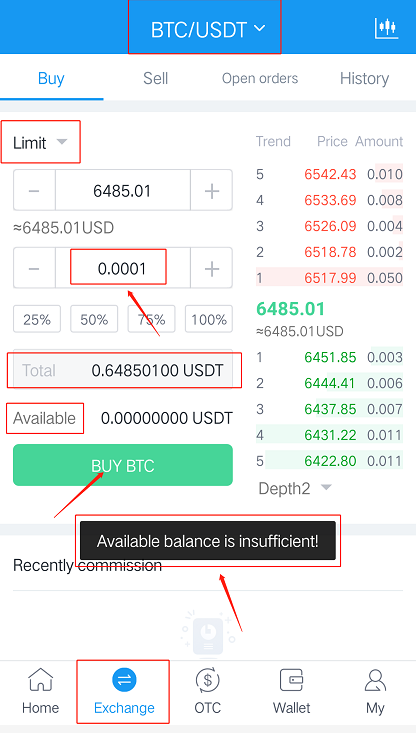The image size is (416, 733).
Task: Select the 25% amount button
Action: [x=37, y=319]
